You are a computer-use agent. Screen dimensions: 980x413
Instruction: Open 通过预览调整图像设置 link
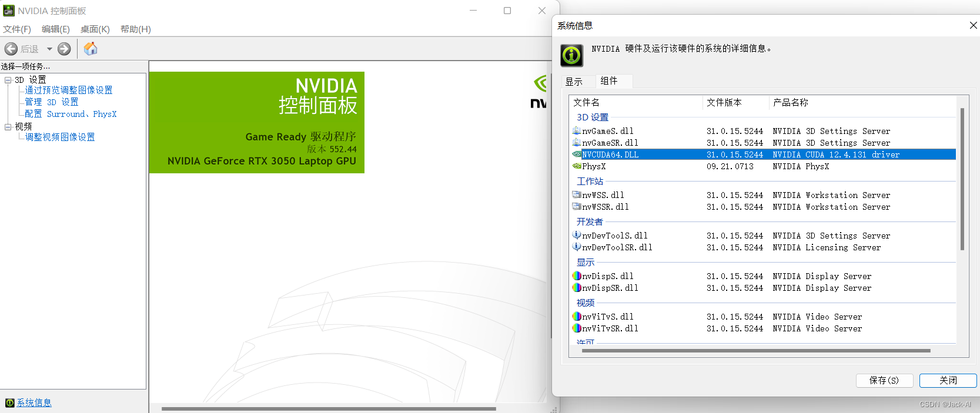coord(69,90)
